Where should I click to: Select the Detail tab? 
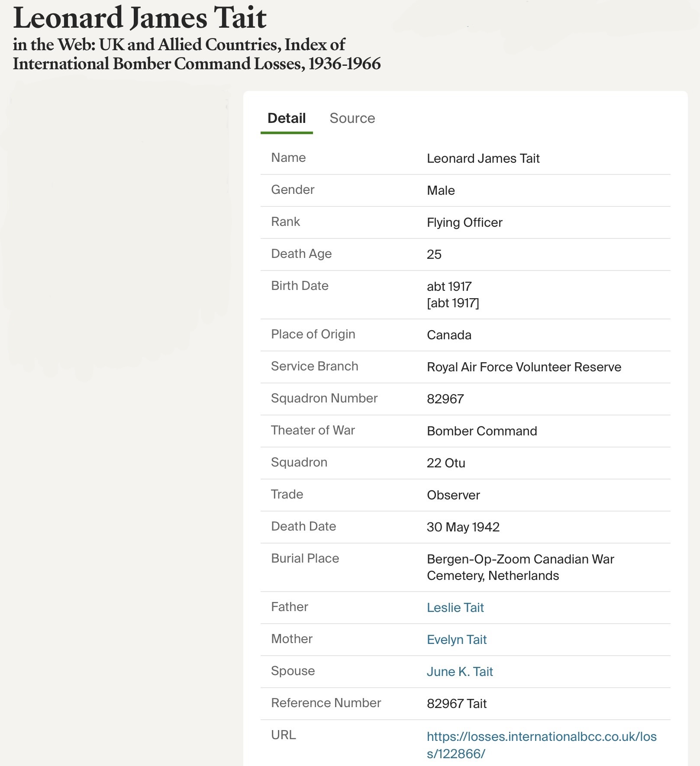coord(286,118)
